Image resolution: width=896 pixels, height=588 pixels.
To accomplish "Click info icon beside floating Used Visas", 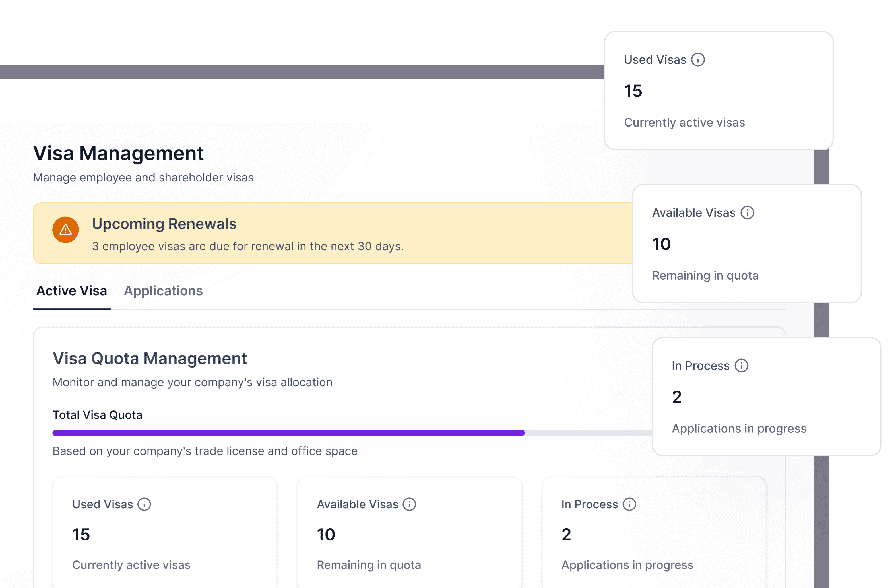I will (697, 59).
